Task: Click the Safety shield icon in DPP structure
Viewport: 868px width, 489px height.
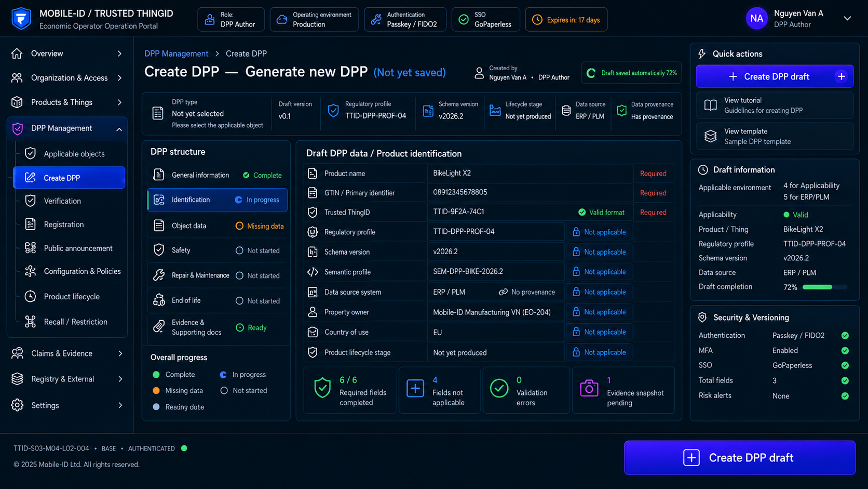Action: pos(159,250)
